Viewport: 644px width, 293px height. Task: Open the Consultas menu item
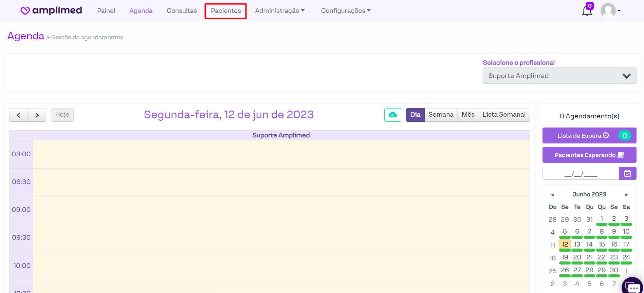(182, 11)
